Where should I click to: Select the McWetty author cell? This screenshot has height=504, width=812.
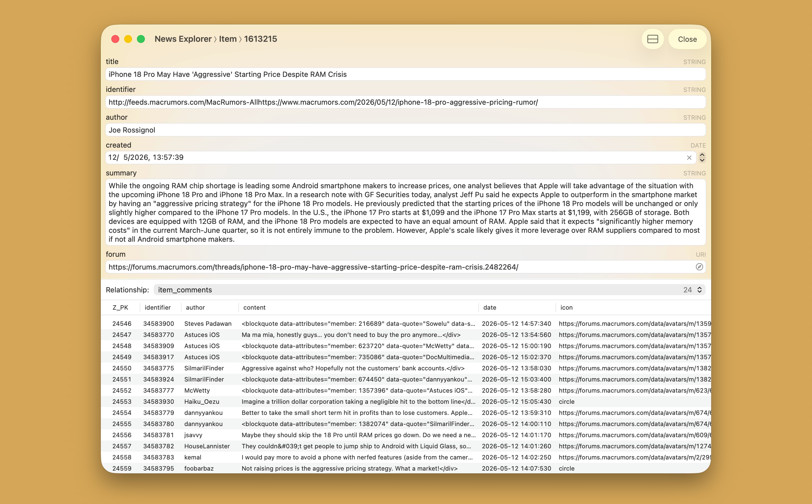[197, 390]
